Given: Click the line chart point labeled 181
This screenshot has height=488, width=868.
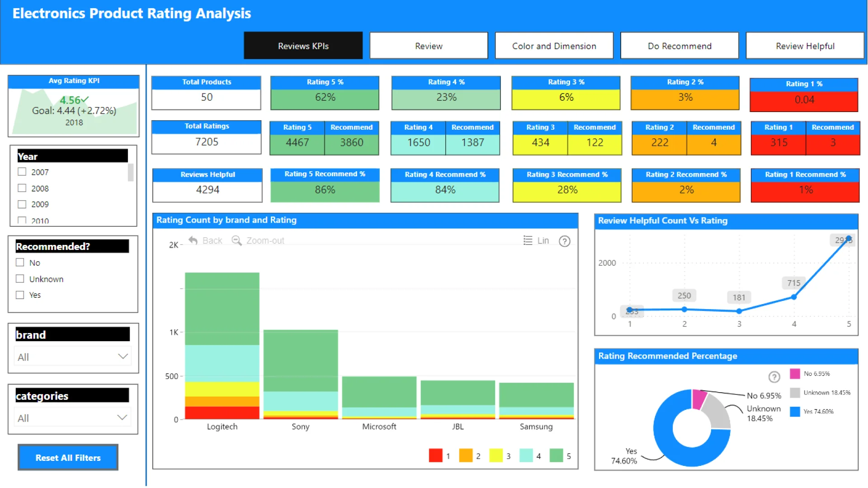Looking at the screenshot, I should coord(739,311).
